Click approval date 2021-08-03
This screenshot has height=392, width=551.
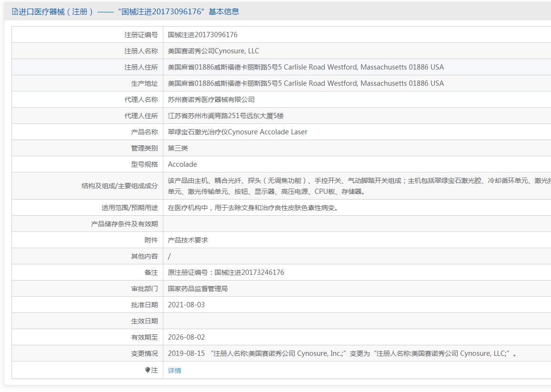(x=186, y=305)
